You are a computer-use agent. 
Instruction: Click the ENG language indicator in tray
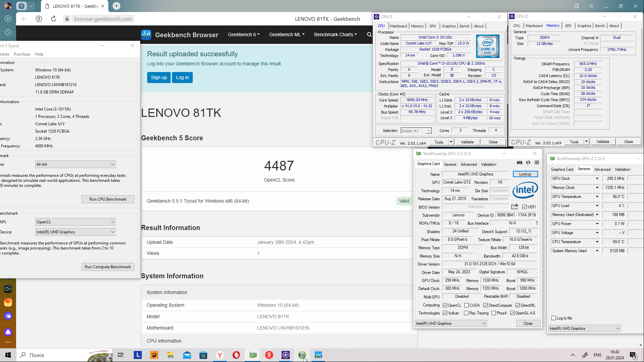tap(597, 355)
